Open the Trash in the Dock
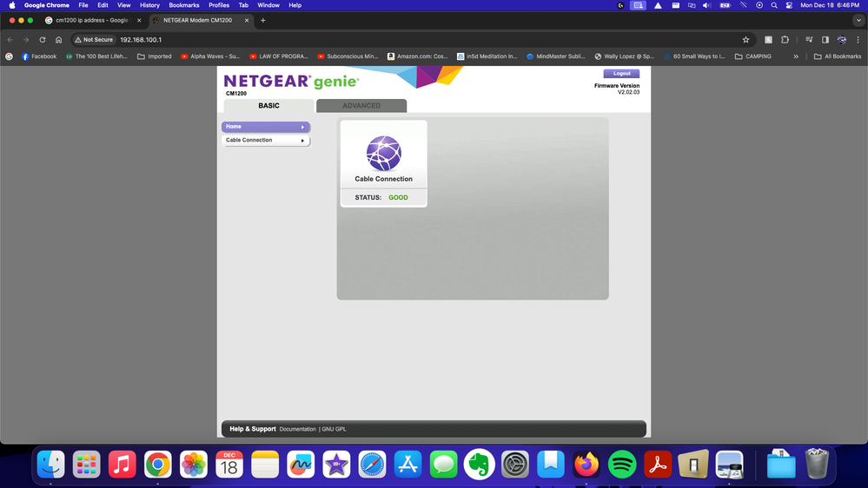This screenshot has height=488, width=868. point(817,465)
